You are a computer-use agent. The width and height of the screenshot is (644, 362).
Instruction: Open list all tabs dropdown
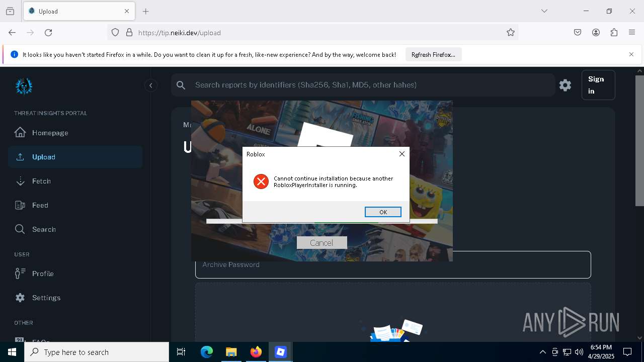point(544,11)
